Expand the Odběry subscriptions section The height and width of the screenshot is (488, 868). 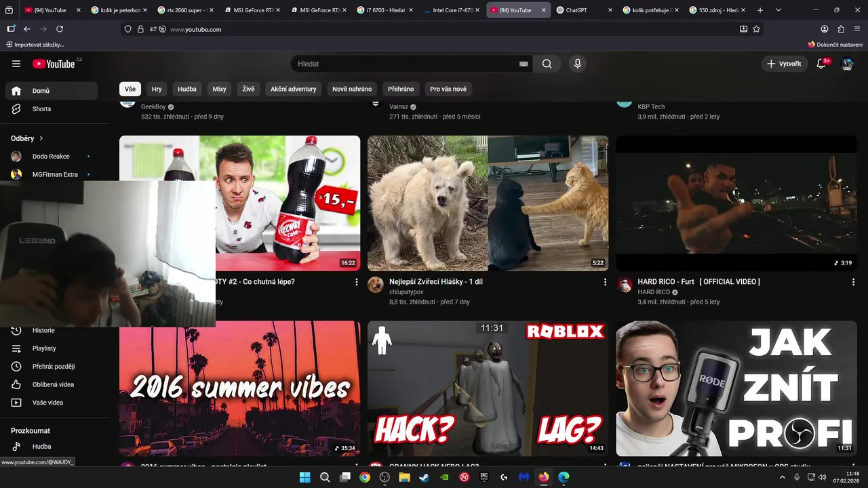click(27, 138)
